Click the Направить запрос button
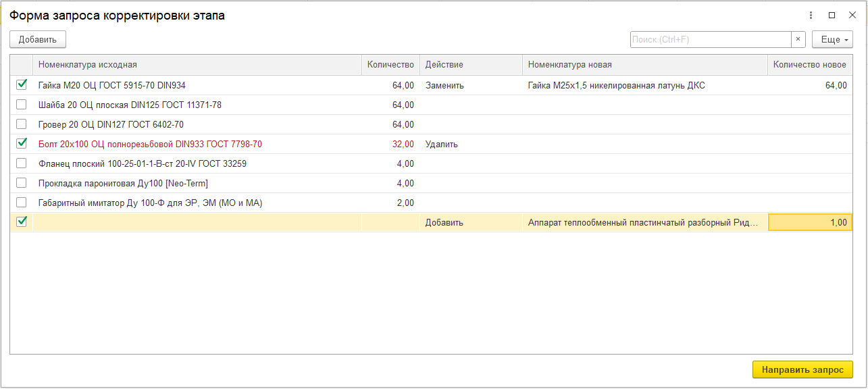The image size is (868, 389). 802,369
